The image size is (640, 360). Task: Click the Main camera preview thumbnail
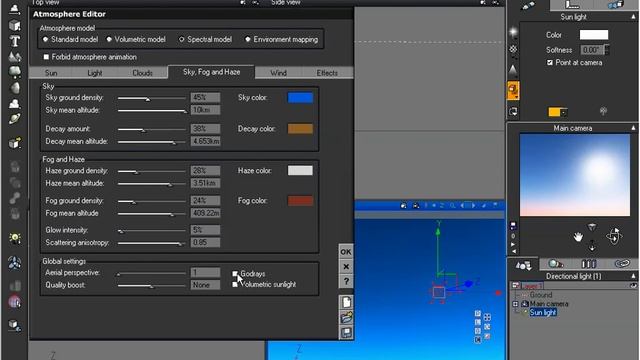[x=575, y=175]
